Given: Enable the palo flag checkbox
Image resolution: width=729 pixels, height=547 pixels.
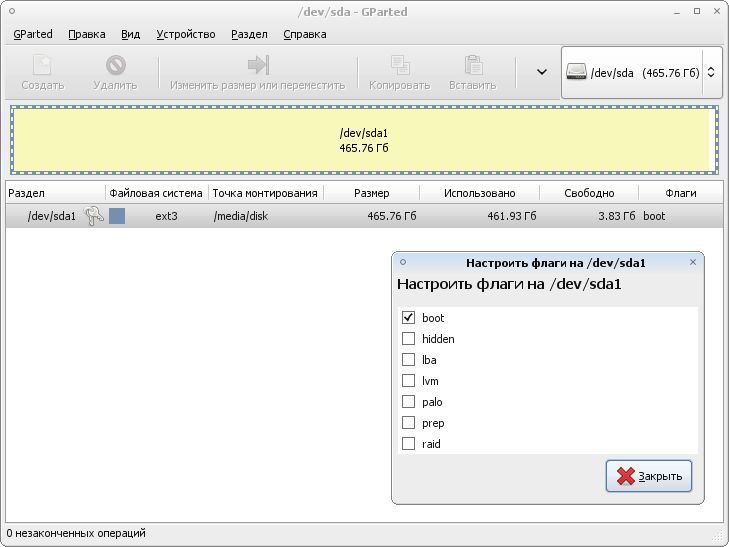Looking at the screenshot, I should (x=408, y=402).
